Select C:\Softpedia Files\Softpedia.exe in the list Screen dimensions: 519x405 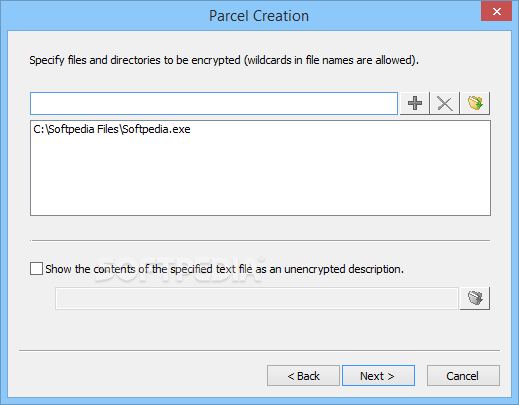pos(112,129)
